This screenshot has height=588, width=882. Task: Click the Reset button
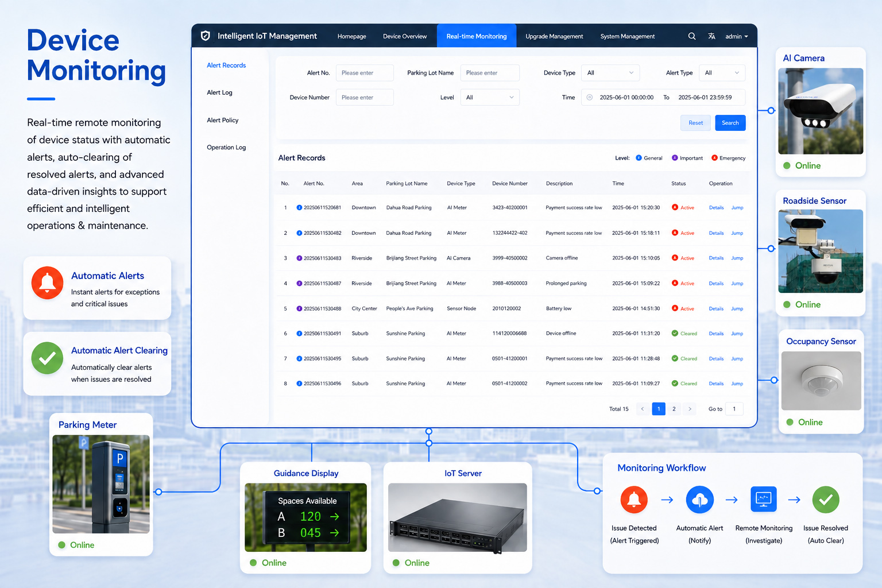(x=695, y=123)
